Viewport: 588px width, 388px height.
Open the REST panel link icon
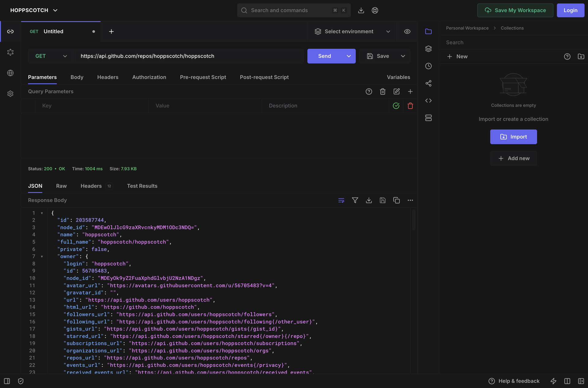[10, 32]
